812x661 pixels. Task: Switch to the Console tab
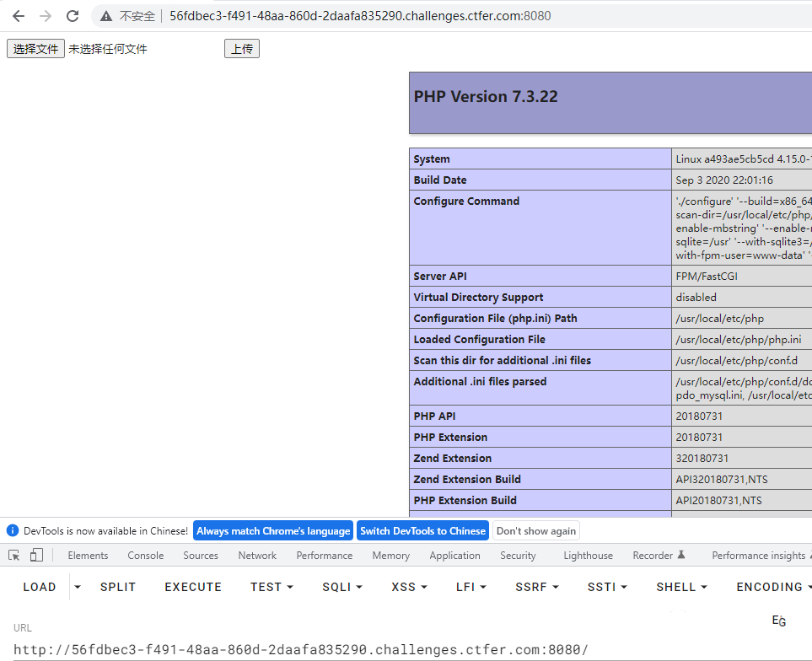click(146, 556)
